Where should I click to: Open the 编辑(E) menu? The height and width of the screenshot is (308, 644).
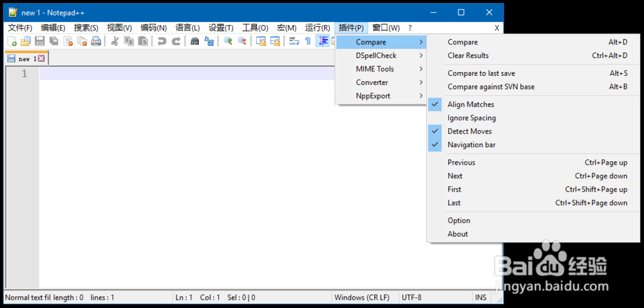coord(53,28)
